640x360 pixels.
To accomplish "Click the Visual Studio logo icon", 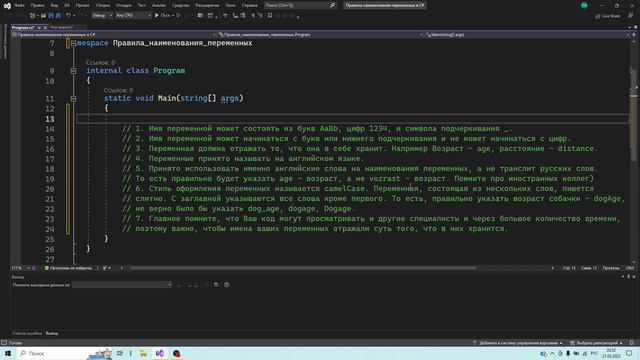I will (7, 6).
